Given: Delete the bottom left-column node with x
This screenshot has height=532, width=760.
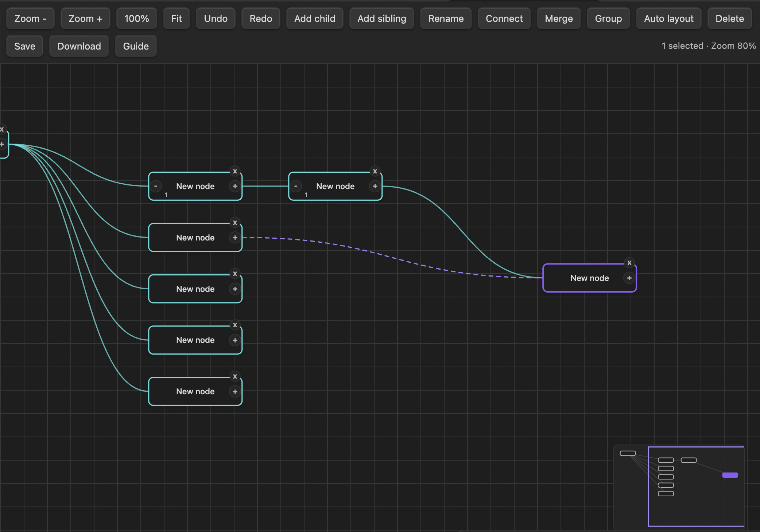Looking at the screenshot, I should (235, 376).
